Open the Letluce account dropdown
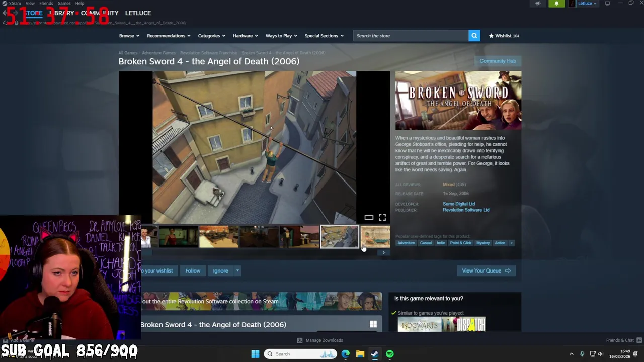The height and width of the screenshot is (362, 644). (x=587, y=4)
